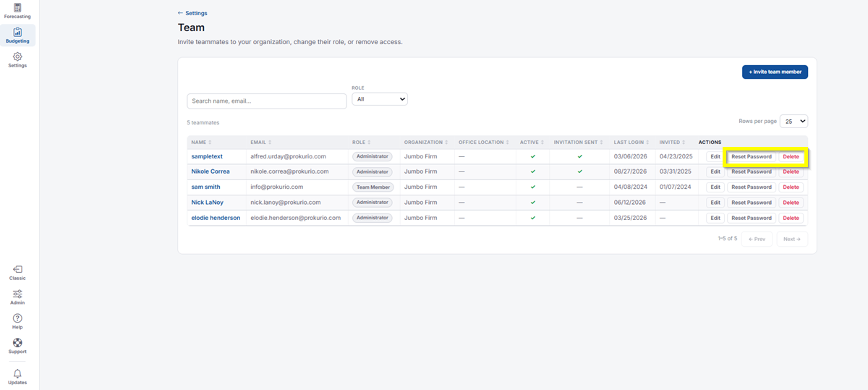Viewport: 868px width, 390px height.
Task: Go back via the Settings link
Action: [192, 13]
